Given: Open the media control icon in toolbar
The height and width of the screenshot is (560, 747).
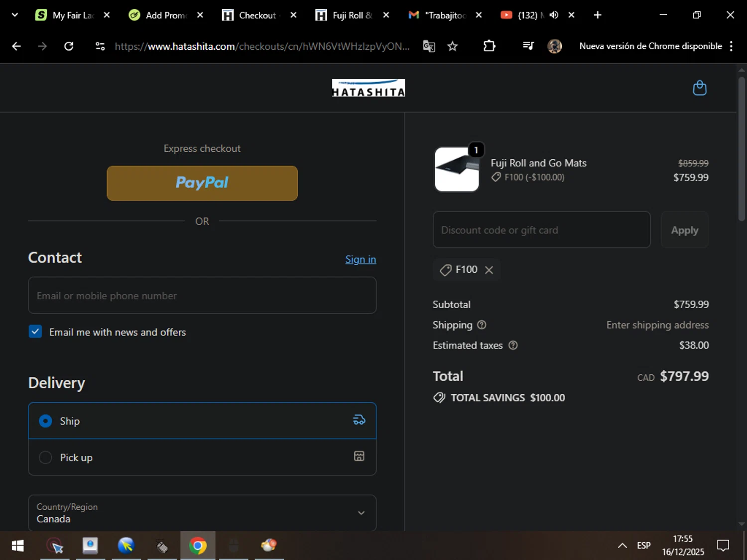Looking at the screenshot, I should [x=528, y=46].
